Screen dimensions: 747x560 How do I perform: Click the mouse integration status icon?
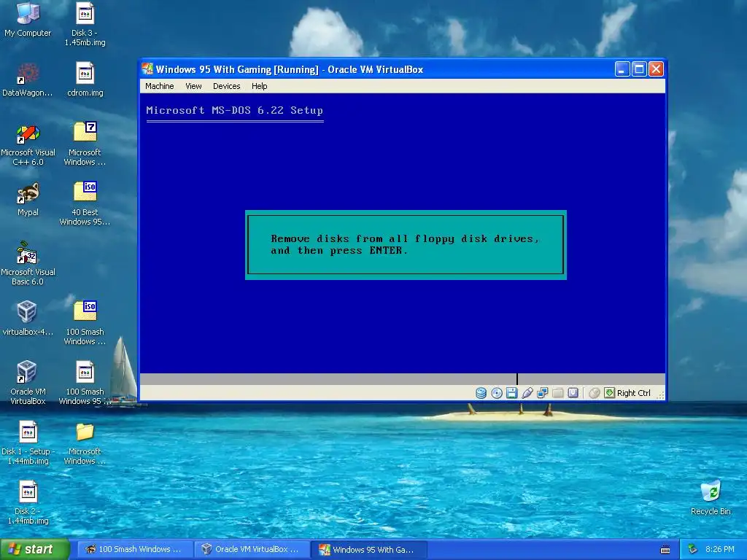coord(594,393)
